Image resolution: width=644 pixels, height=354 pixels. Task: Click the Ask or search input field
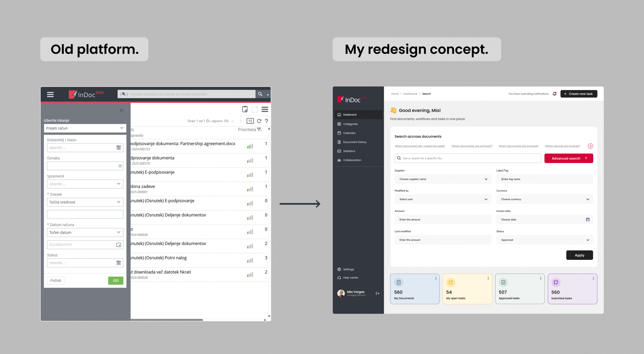click(x=468, y=159)
